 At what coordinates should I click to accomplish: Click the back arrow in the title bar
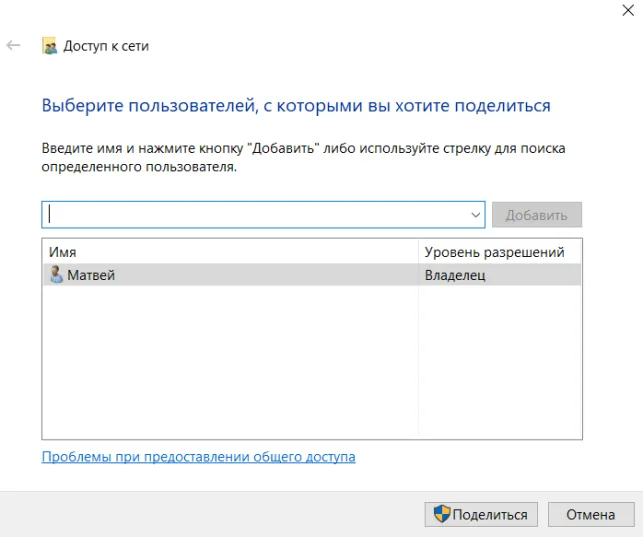(x=14, y=46)
